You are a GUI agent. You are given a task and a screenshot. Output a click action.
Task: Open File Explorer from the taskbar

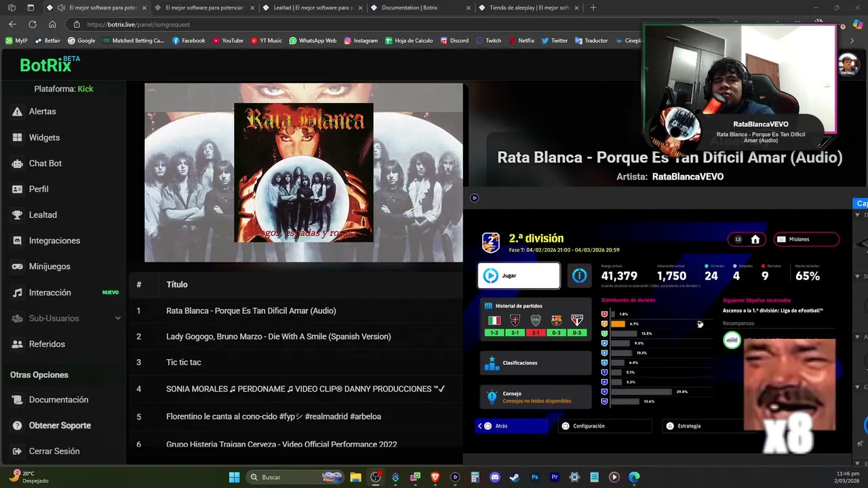pyautogui.click(x=355, y=477)
